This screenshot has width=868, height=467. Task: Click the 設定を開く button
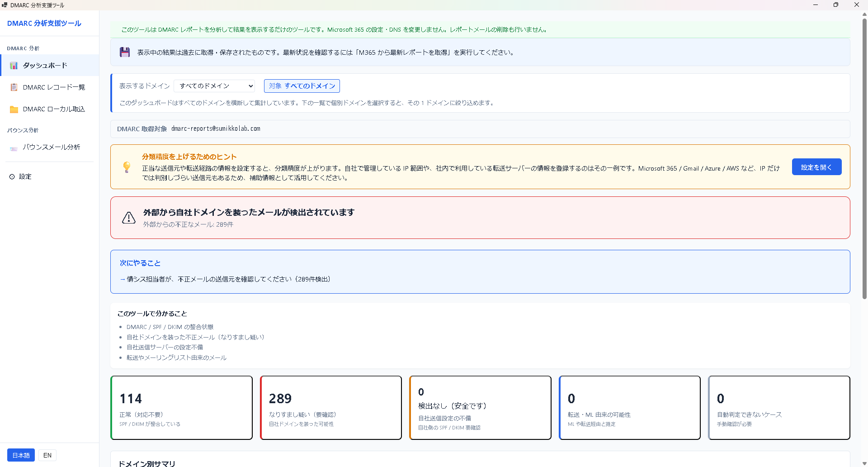[816, 167]
